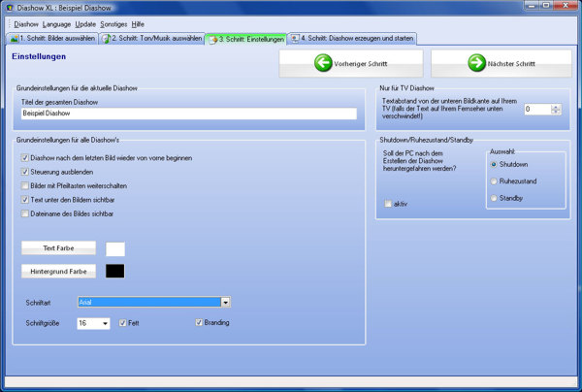Toggle Diashow nach dem letzten Bild wieder beginnen
The width and height of the screenshot is (582, 392).
tap(25, 158)
